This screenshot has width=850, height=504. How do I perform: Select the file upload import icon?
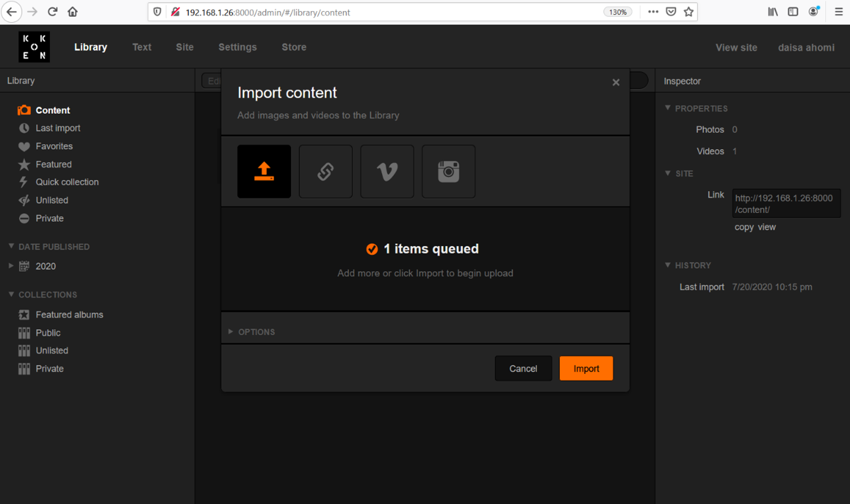click(264, 171)
